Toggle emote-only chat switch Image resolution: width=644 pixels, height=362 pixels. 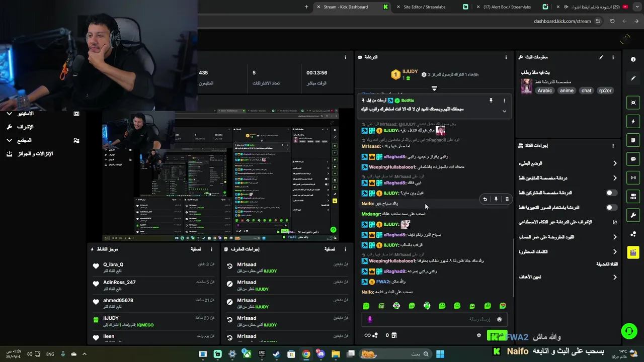(611, 207)
